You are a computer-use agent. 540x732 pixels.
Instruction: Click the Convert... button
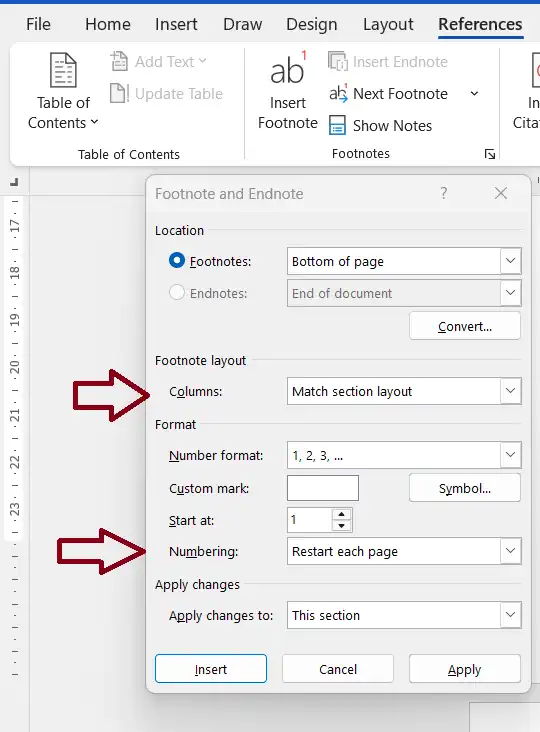(x=465, y=326)
